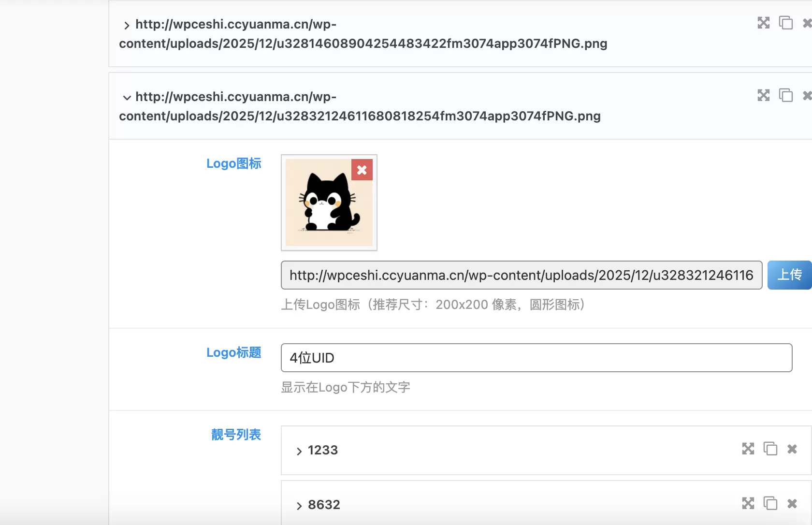Clone the second URL group with the copy icon
Screen dimensions: 812x525
tap(786, 95)
